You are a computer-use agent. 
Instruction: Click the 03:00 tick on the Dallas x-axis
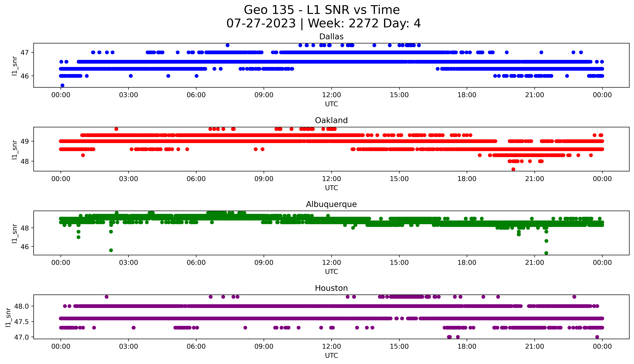(129, 95)
